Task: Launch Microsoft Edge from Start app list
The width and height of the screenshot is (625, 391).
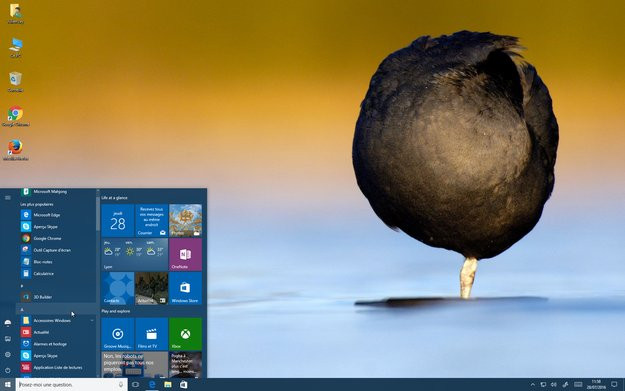Action: click(56, 215)
